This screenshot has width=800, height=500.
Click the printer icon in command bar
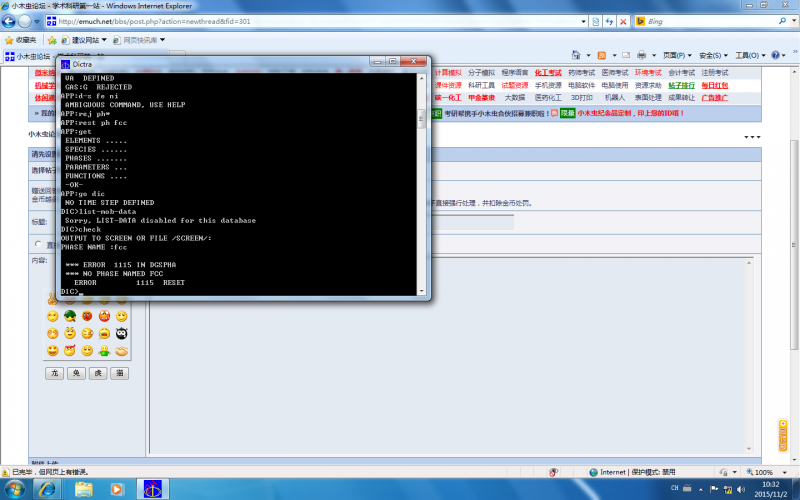pyautogui.click(x=642, y=55)
